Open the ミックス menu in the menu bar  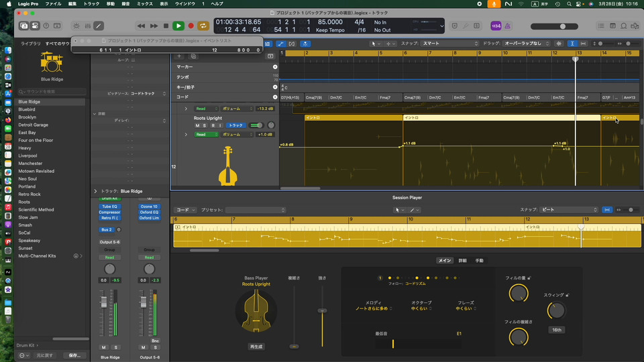[x=144, y=4]
